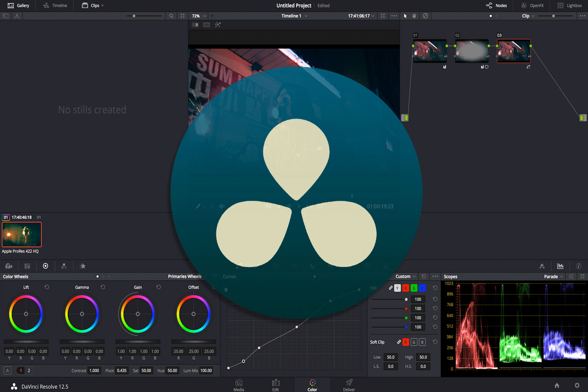Open the RGB Mixer palette
This screenshot has height=392, width=588.
[64, 266]
